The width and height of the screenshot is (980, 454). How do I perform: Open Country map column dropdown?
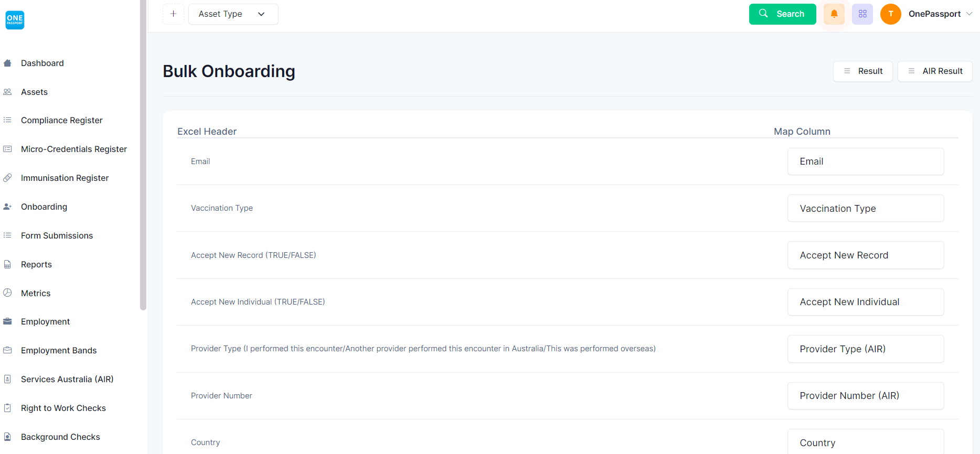866,442
